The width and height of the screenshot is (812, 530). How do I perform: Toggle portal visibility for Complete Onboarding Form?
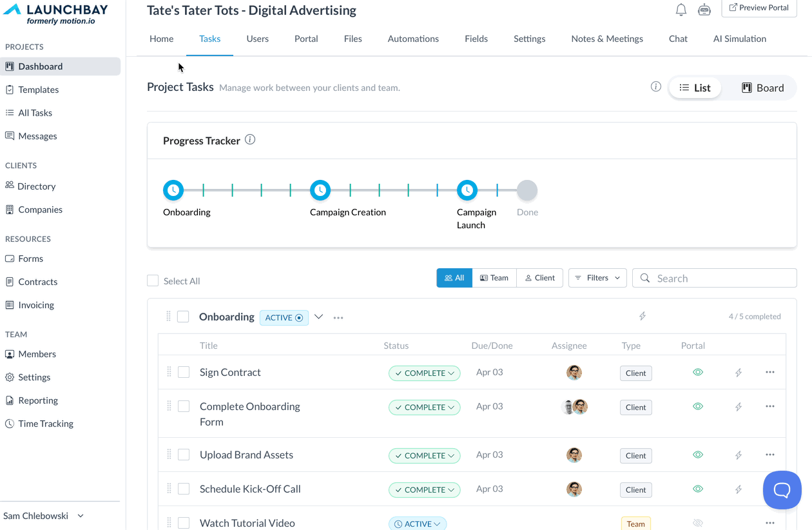[x=698, y=406]
